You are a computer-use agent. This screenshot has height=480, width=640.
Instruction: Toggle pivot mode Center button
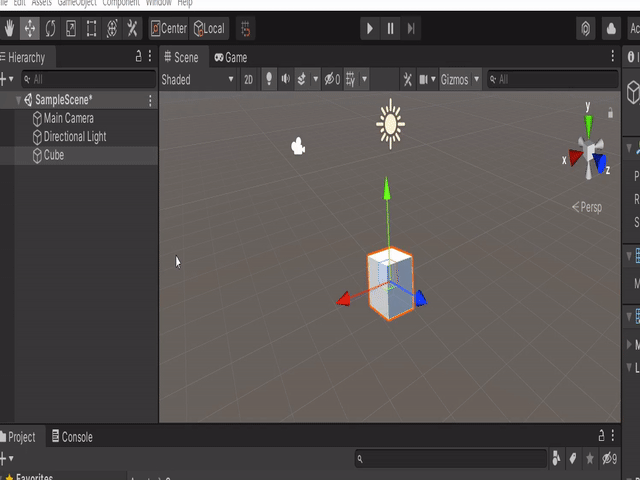(x=169, y=29)
